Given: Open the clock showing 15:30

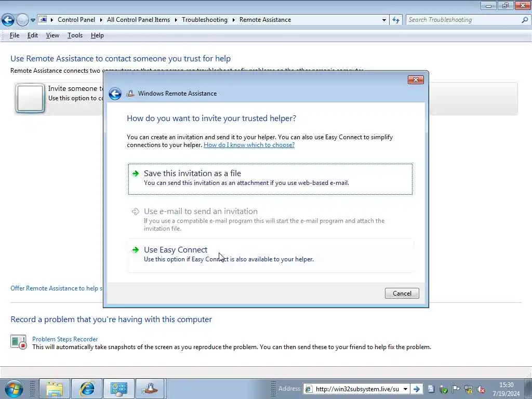Looking at the screenshot, I should 506,389.
